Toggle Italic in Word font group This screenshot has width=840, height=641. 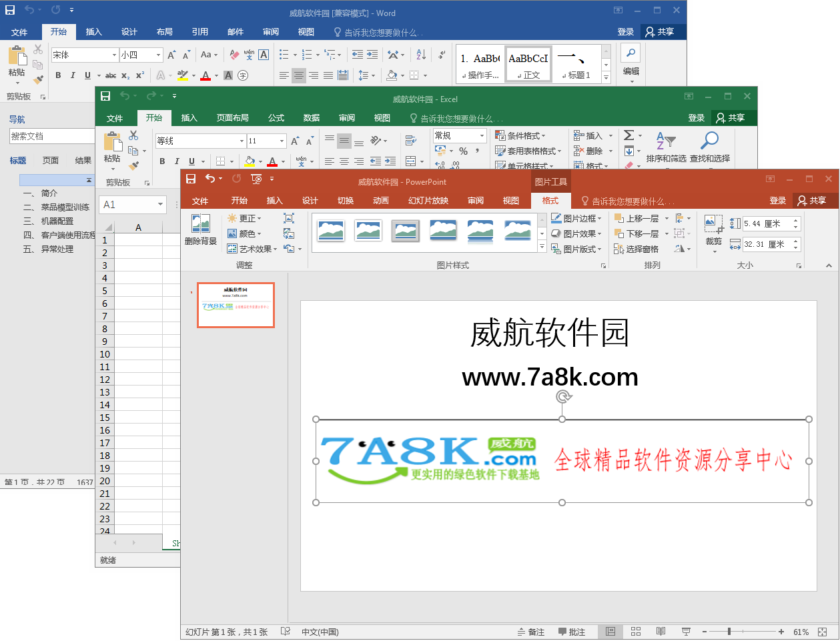pos(73,75)
